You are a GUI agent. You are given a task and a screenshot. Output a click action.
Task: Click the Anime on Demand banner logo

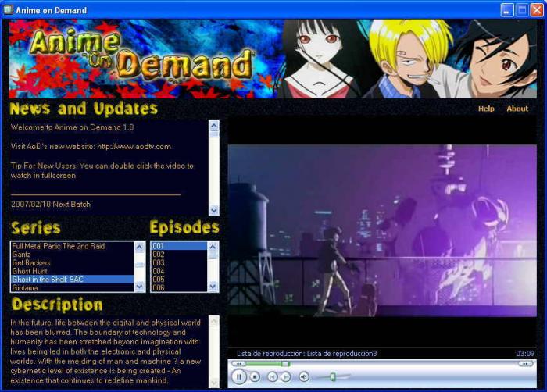tap(141, 54)
